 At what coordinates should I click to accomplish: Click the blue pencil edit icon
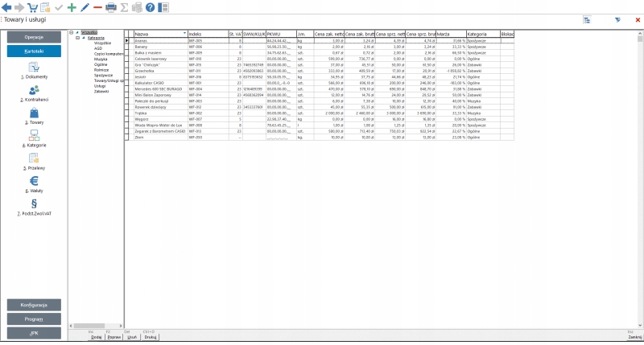pyautogui.click(x=85, y=7)
